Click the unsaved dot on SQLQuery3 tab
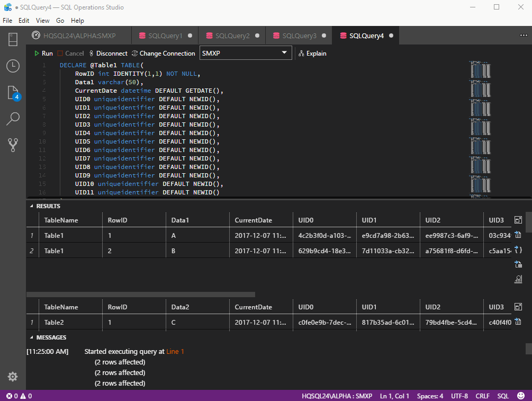Viewport: 532px width, 401px height. coord(324,35)
